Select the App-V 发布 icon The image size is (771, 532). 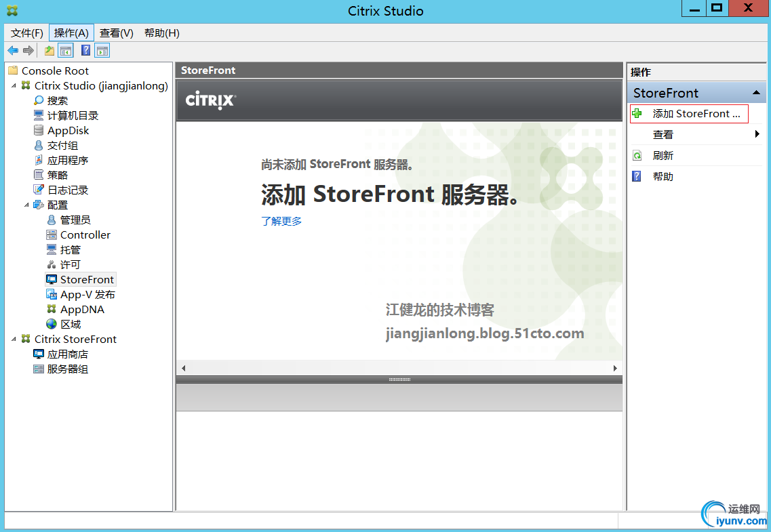(51, 294)
